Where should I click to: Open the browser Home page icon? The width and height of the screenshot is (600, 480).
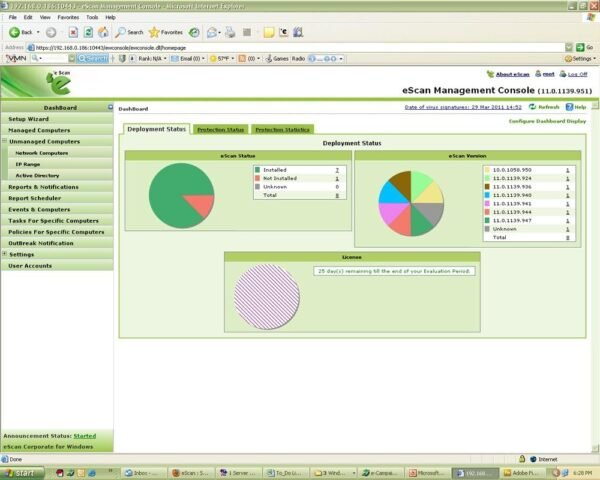click(103, 33)
